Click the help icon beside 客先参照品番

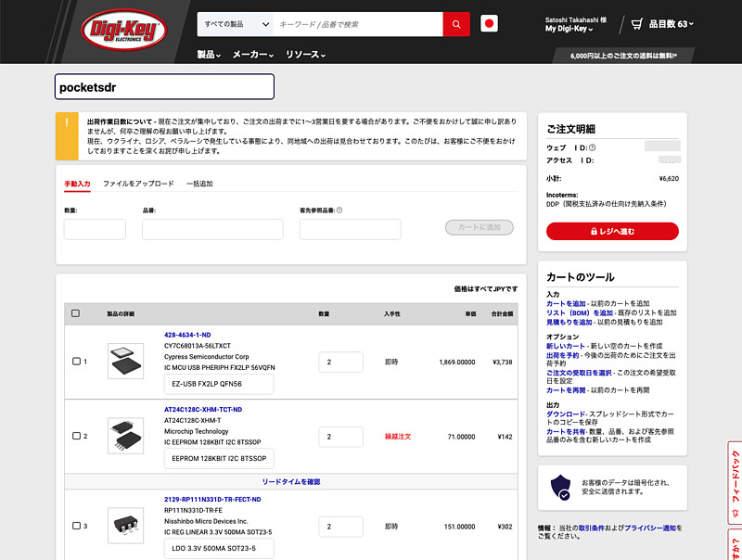coord(339,210)
